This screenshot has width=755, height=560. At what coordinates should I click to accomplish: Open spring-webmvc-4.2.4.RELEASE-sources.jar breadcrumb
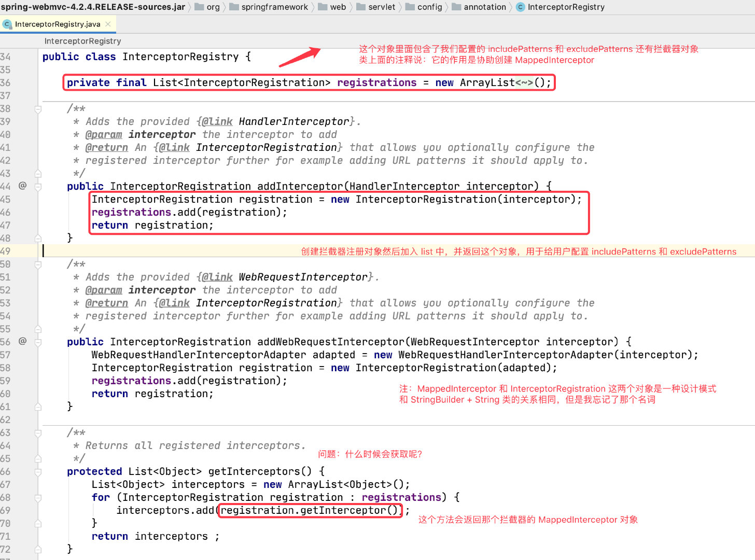(x=93, y=7)
